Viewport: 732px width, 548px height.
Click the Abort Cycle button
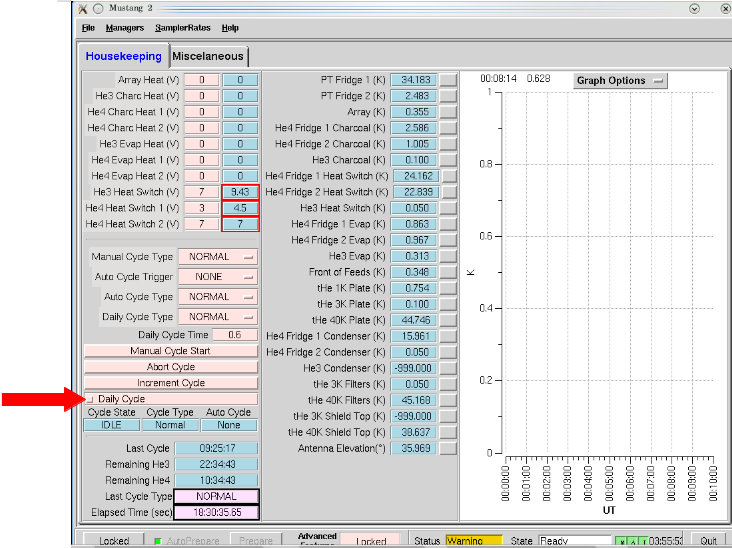tap(171, 367)
